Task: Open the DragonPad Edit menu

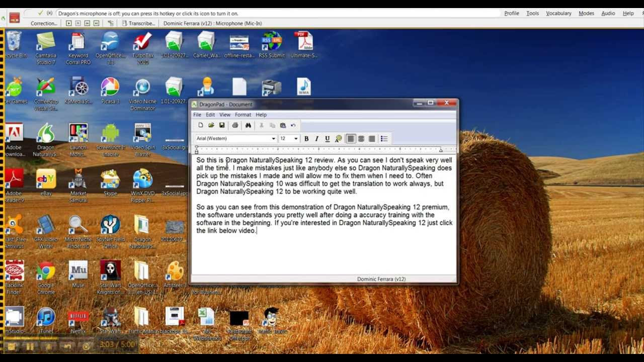Action: click(210, 115)
